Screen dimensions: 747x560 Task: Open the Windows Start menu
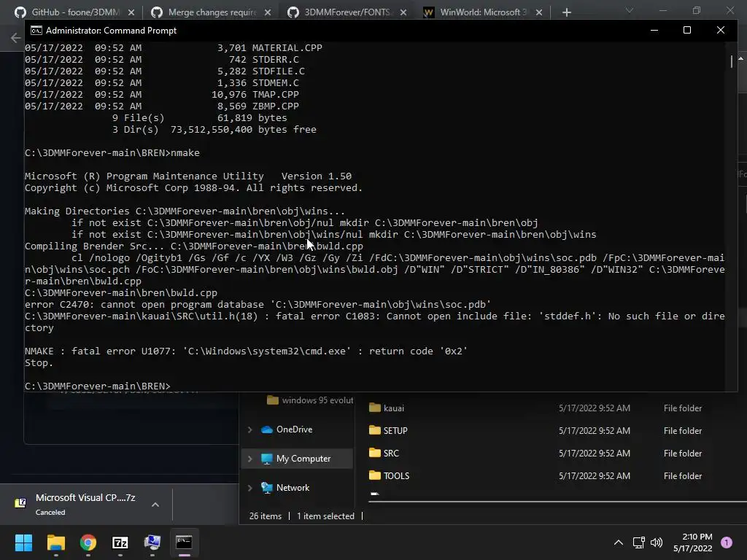[x=23, y=542]
